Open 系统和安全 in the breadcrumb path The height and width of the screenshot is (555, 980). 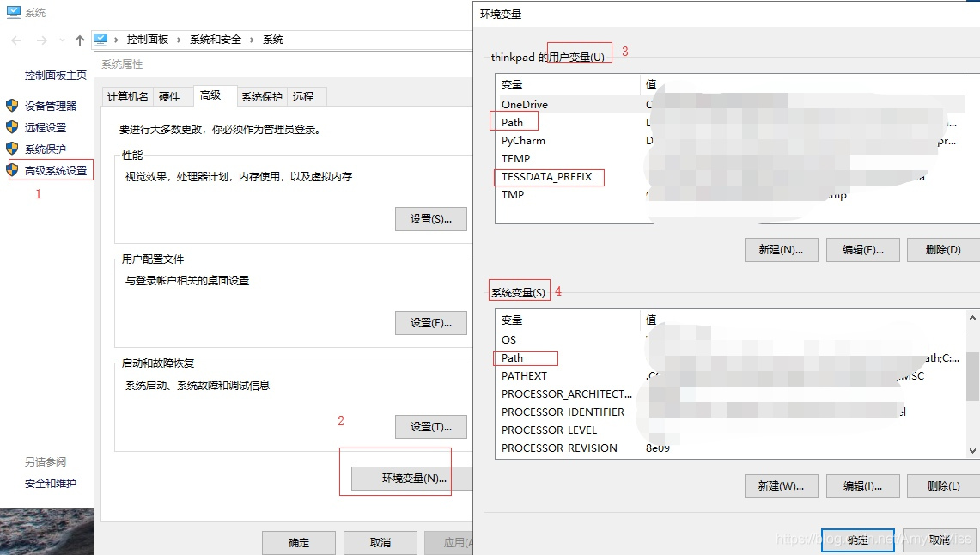(x=216, y=40)
